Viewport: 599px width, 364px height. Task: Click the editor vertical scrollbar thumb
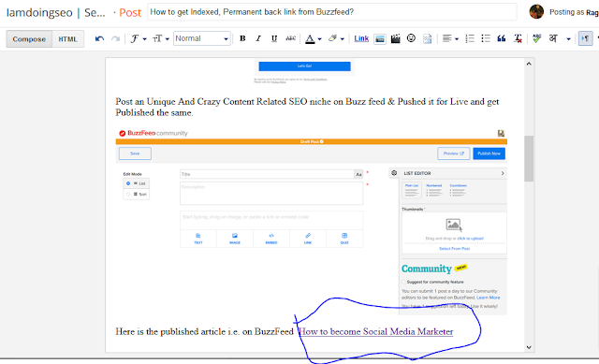pyautogui.click(x=529, y=158)
